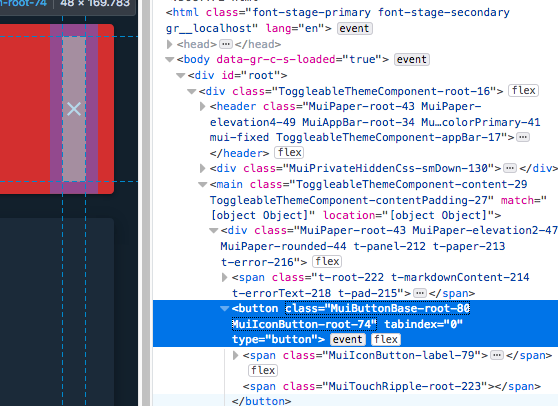Click closing header tag text
This screenshot has height=406, width=558.
point(239,153)
